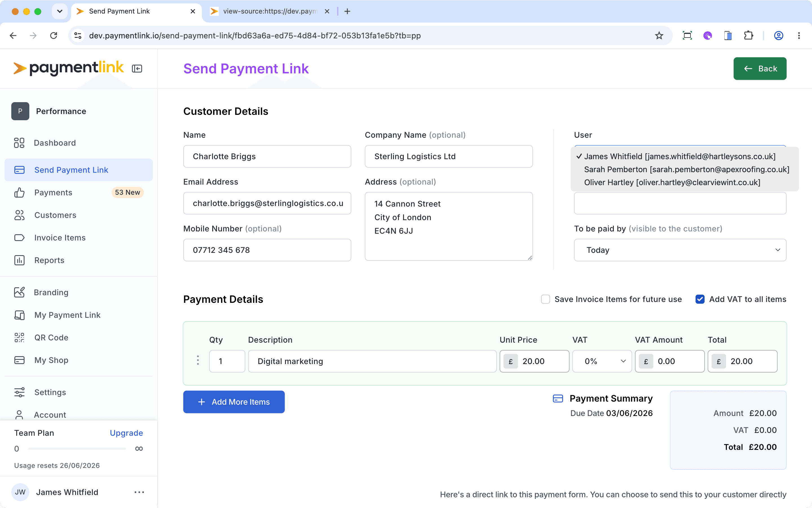The image size is (812, 508).
Task: Click the Payments thumbs-up icon
Action: (19, 192)
